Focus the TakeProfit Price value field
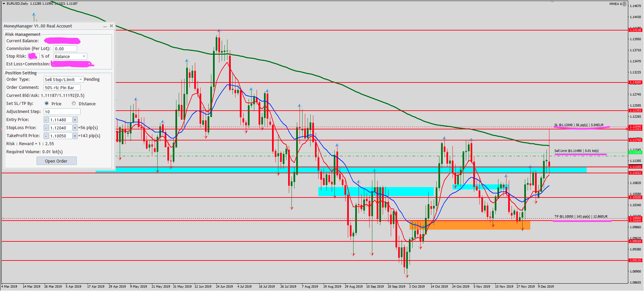Screen dimensions: 644x291 [x=60, y=136]
